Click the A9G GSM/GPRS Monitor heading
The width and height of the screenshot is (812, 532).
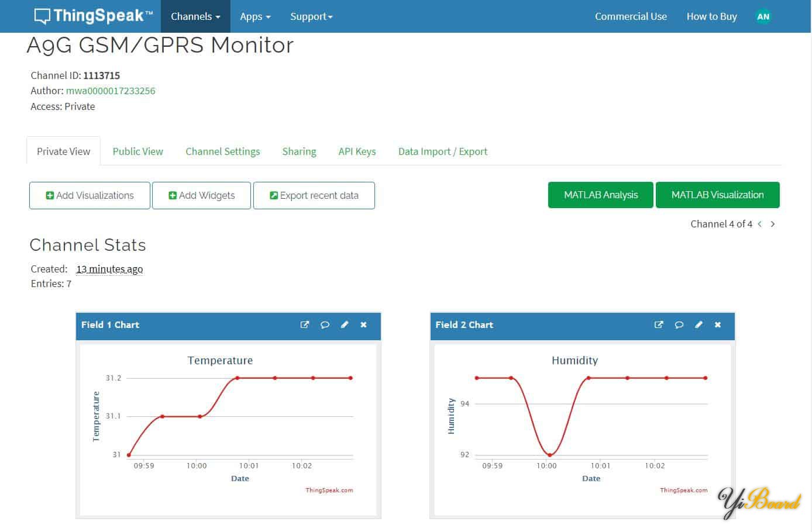160,45
